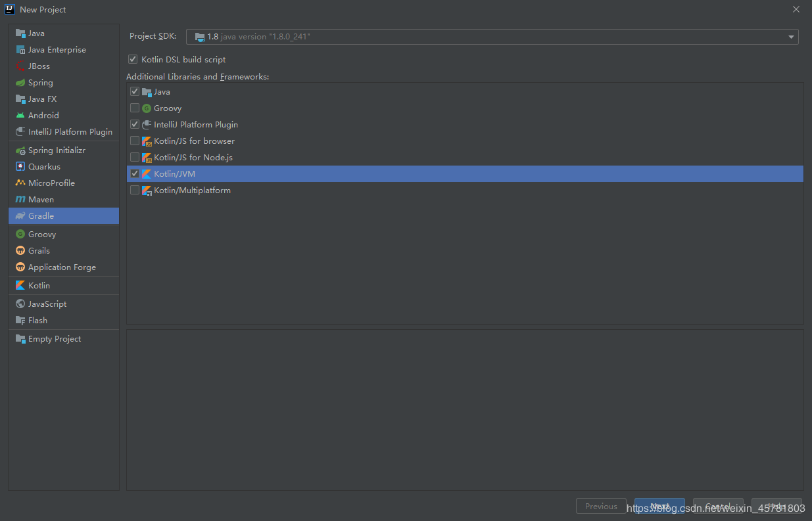The image size is (812, 521).
Task: Open the Project SDK dropdown arrow
Action: click(791, 37)
